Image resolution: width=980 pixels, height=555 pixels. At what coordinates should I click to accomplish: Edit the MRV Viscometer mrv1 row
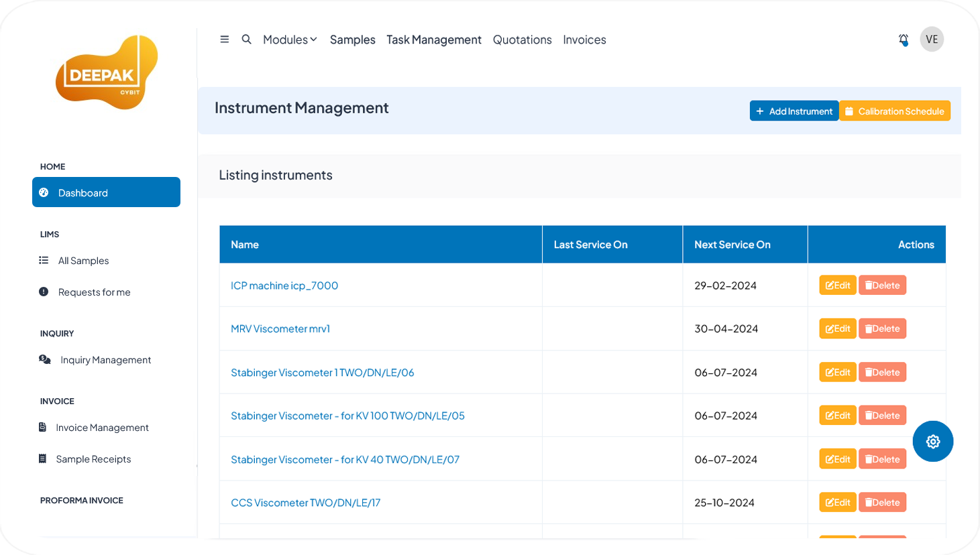click(837, 328)
